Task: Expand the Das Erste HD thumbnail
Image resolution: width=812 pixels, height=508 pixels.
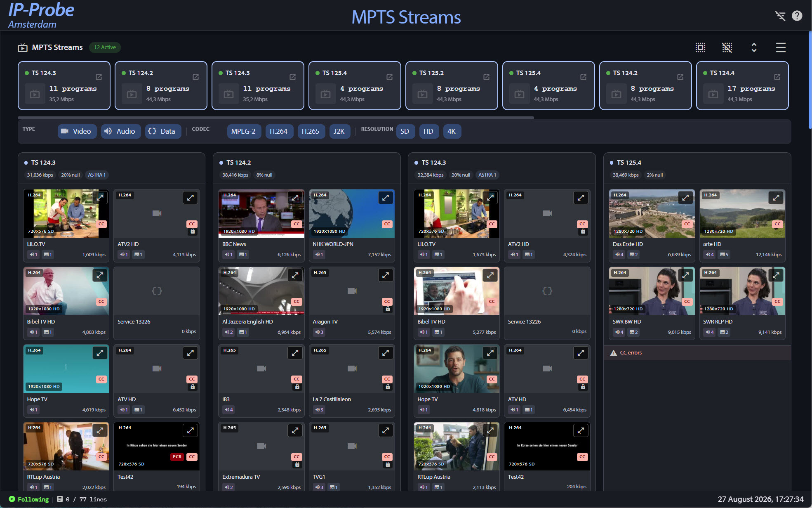Action: click(x=685, y=198)
